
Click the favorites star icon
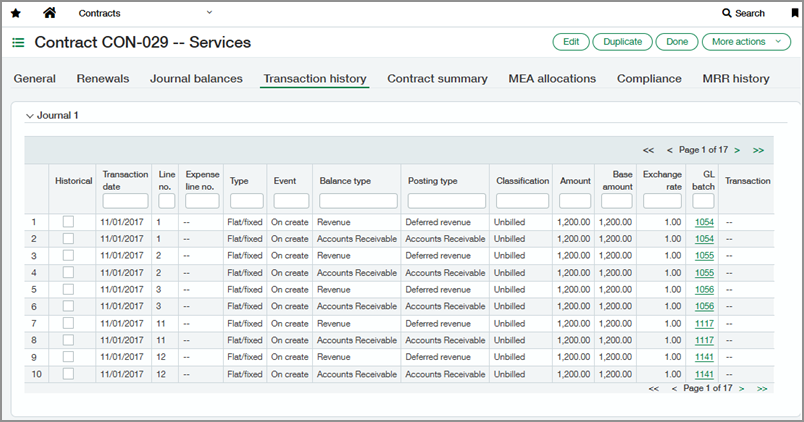pyautogui.click(x=15, y=13)
